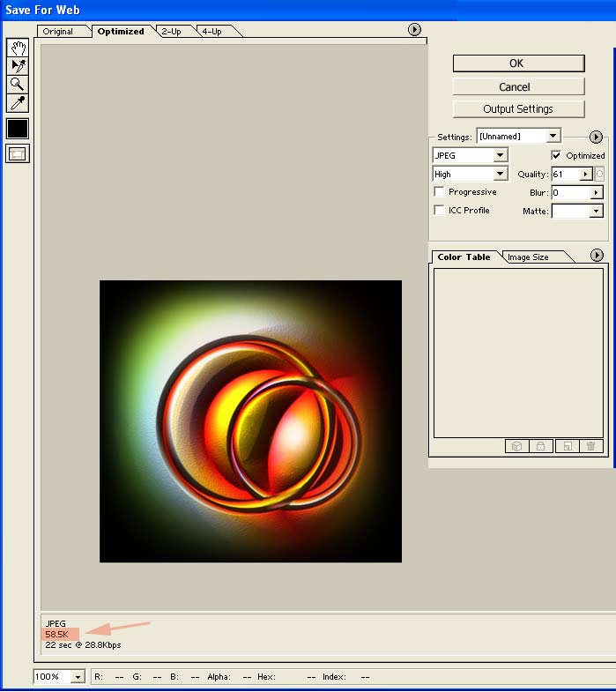Click the black eyedropper color swatch
This screenshot has height=692, width=616.
point(18,129)
